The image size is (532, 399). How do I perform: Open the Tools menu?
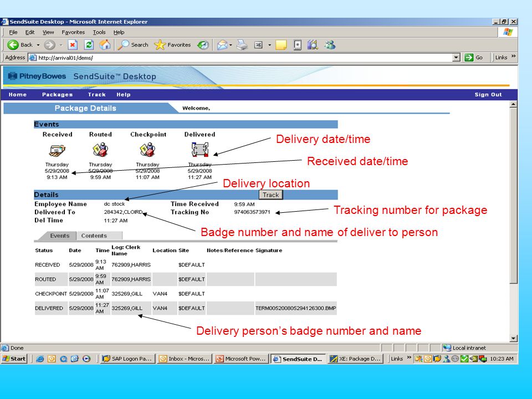point(99,32)
